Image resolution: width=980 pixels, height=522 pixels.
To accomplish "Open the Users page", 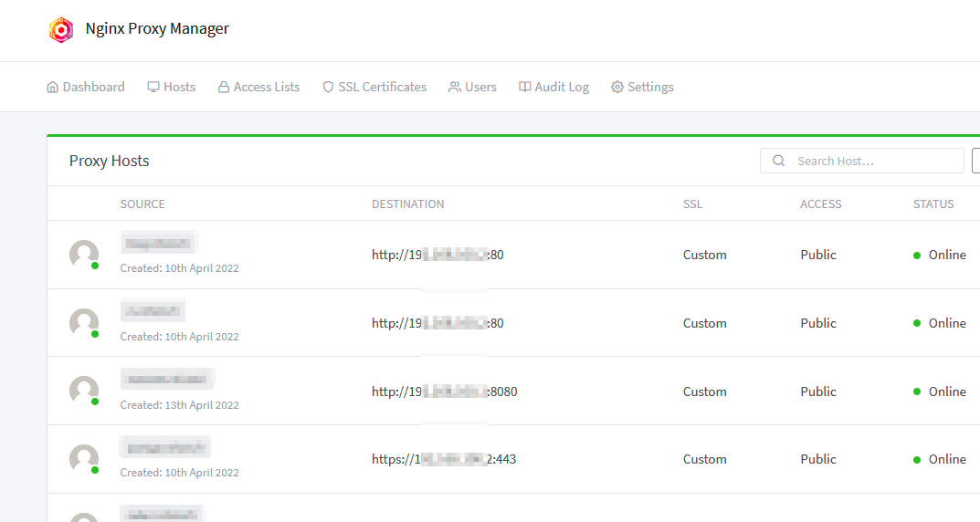I will click(472, 87).
